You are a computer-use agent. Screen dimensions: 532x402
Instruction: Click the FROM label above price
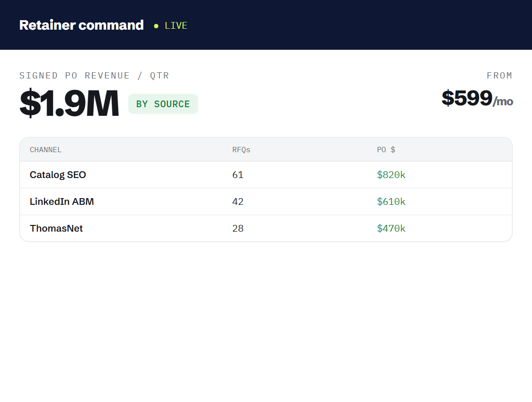tap(499, 76)
